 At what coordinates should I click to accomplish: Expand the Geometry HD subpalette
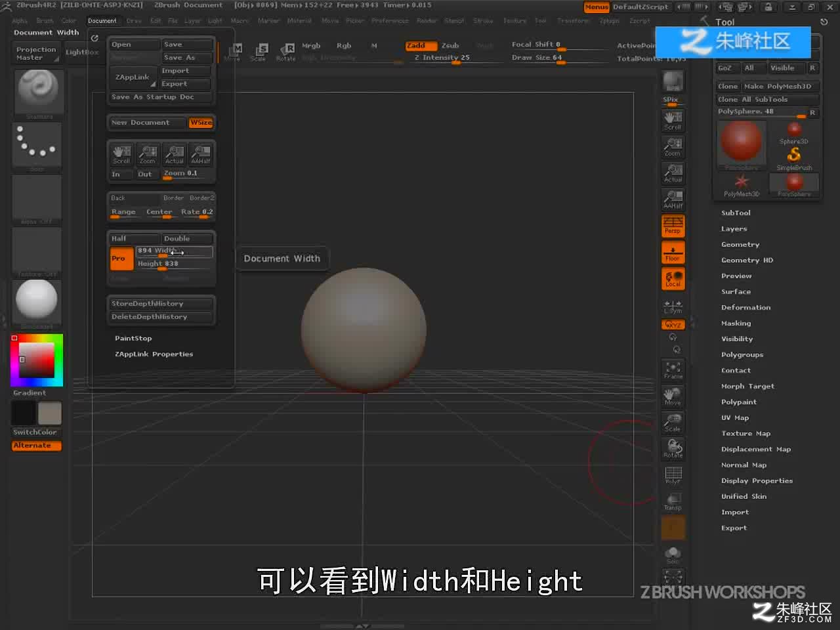747,260
